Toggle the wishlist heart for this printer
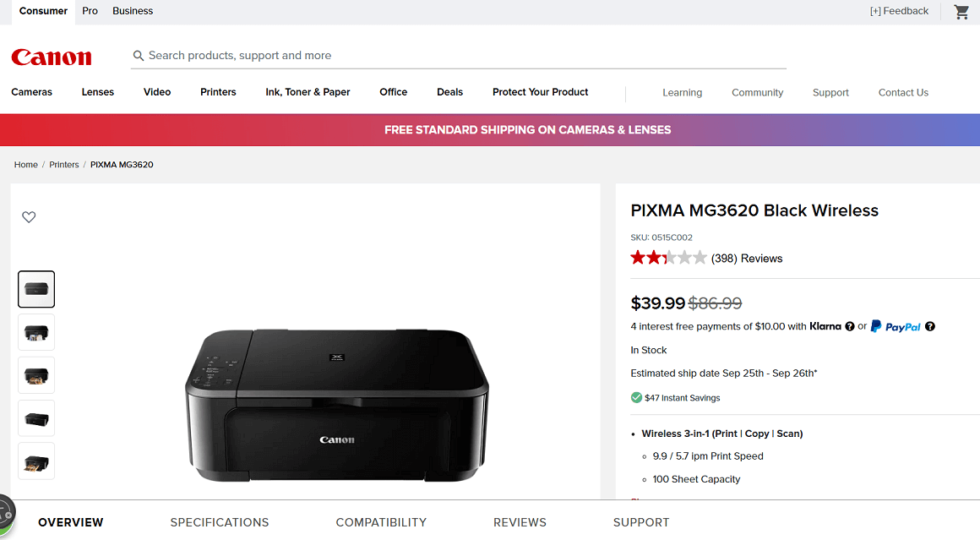This screenshot has width=980, height=540. click(x=29, y=216)
